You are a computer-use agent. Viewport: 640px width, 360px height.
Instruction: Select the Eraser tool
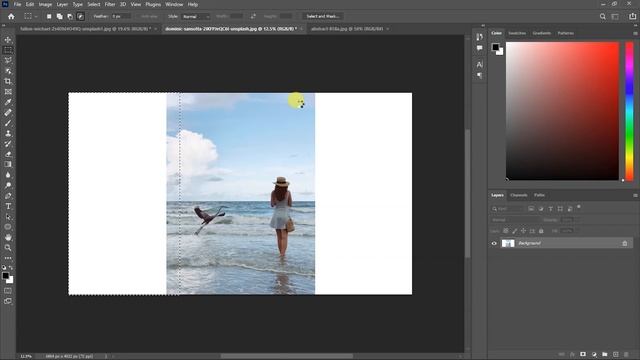8,154
